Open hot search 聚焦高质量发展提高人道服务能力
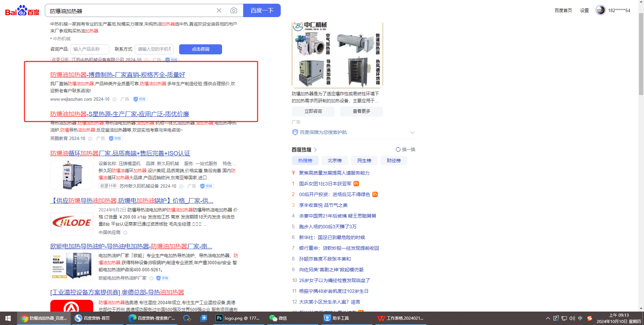Image resolution: width=644 pixels, height=325 pixels. [334, 173]
